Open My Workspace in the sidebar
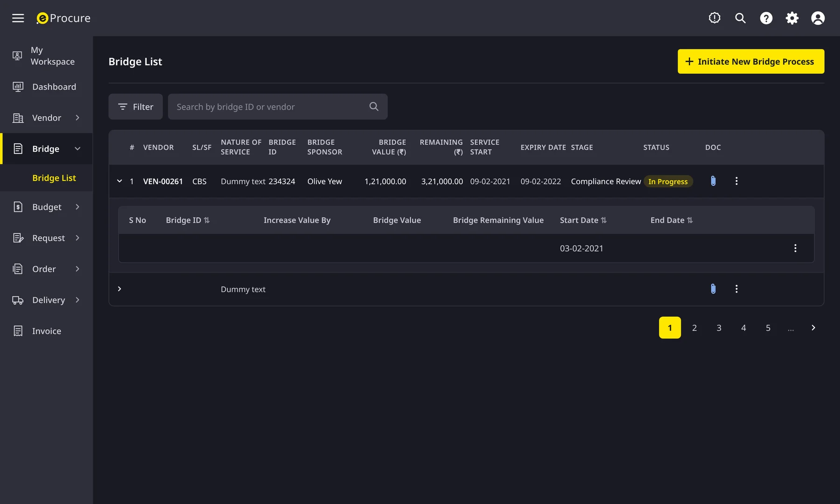840x504 pixels. [x=46, y=56]
